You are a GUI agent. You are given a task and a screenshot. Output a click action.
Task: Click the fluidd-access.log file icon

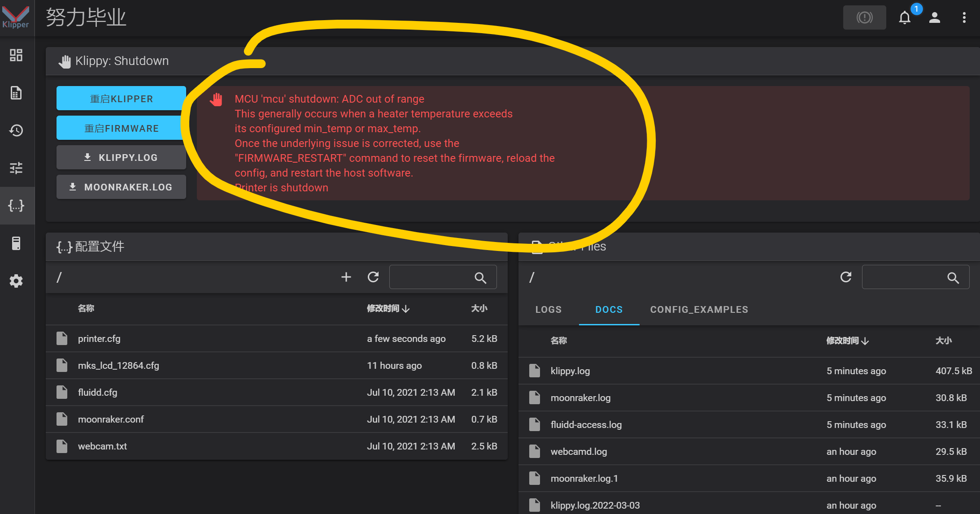click(535, 424)
